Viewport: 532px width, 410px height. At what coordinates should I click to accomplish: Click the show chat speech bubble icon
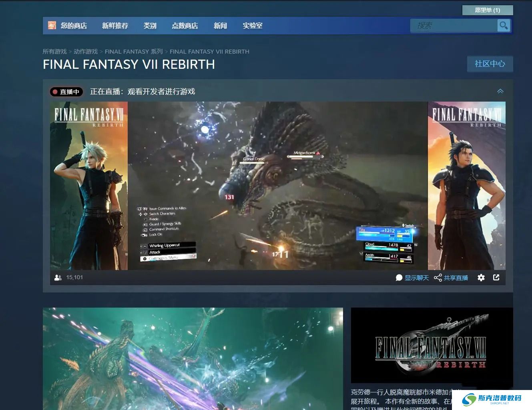coord(399,278)
